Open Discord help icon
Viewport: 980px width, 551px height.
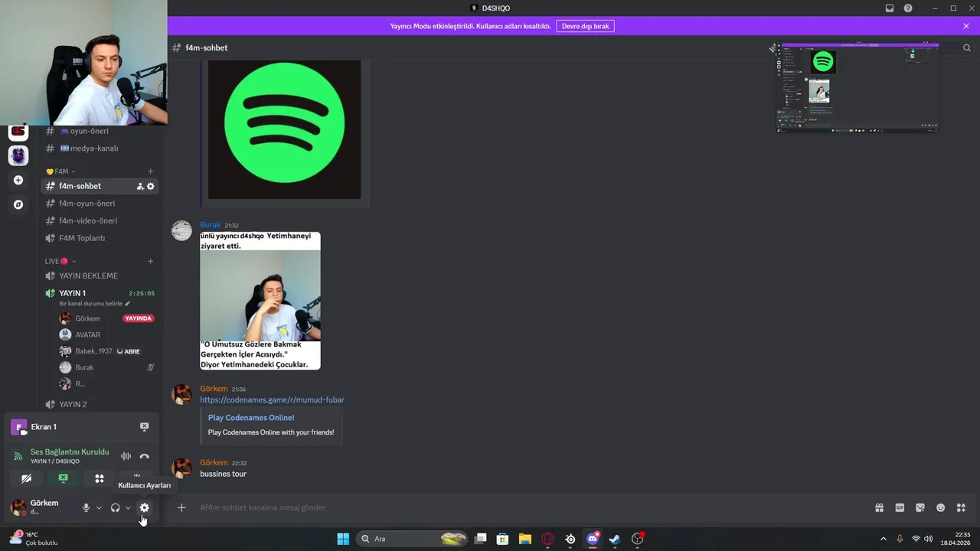pyautogui.click(x=908, y=8)
